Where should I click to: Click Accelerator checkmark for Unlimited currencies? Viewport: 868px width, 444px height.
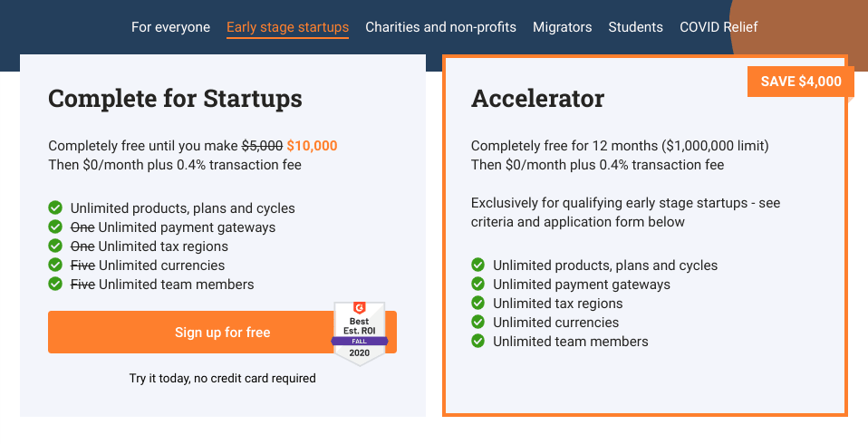[478, 322]
